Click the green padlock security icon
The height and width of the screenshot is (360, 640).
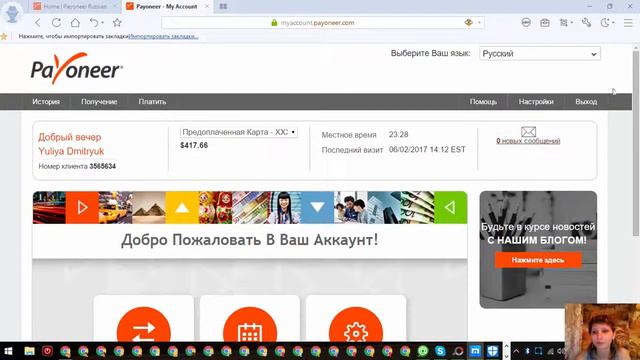[274, 23]
